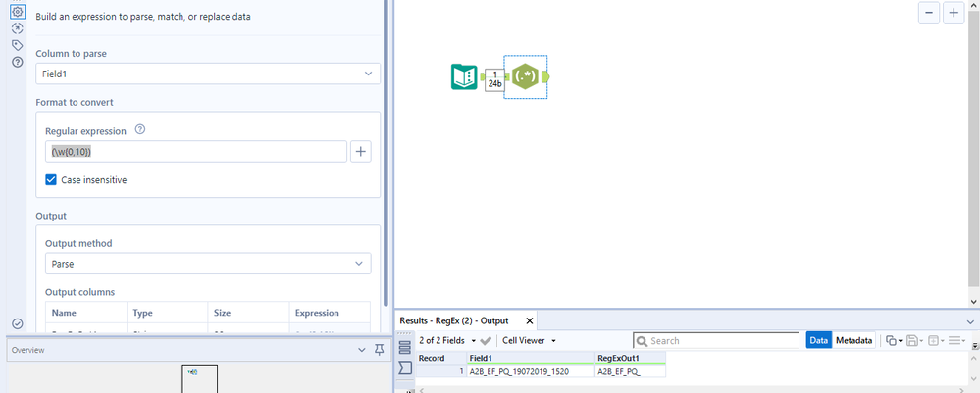Open the Column to parse Field1 dropdown
The image size is (980, 393).
point(208,74)
